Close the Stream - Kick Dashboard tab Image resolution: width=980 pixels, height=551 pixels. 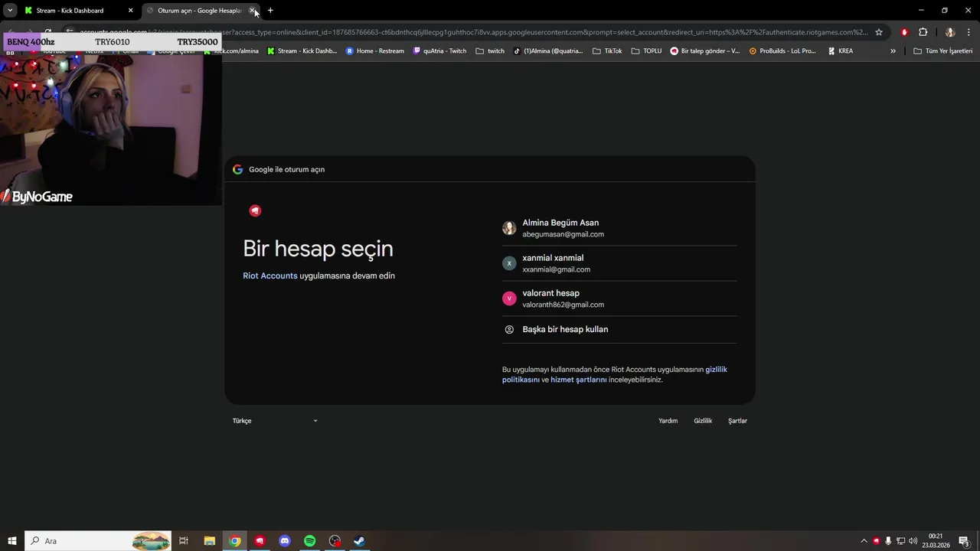[130, 11]
